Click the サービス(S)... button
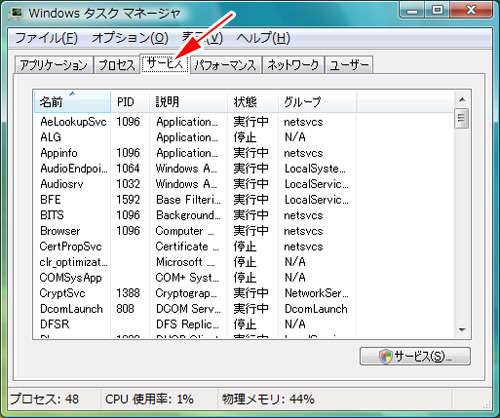Viewport: 500px width, 418px height. click(x=415, y=356)
